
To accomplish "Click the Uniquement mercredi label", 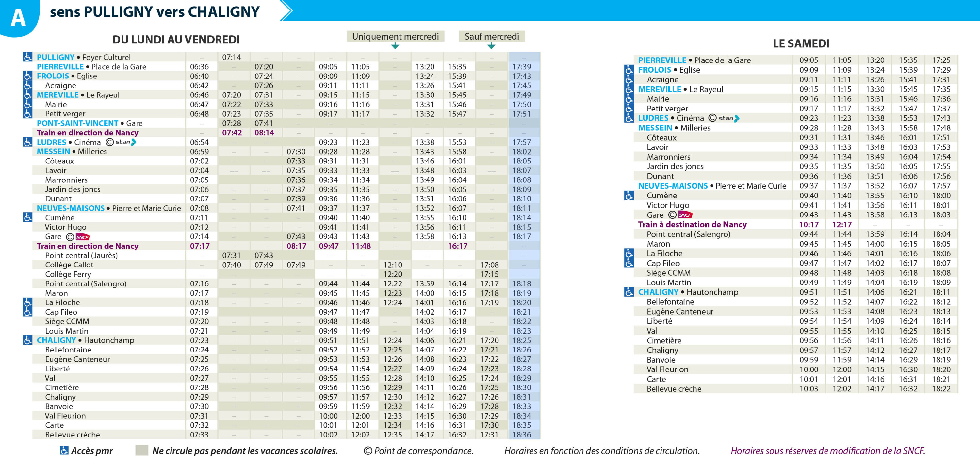I will pos(395,36).
